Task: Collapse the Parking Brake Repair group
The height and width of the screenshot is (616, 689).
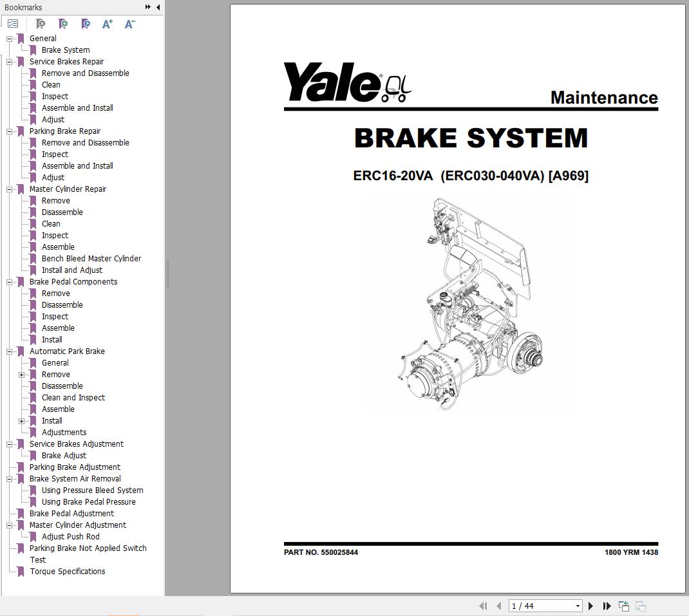Action: tap(9, 131)
